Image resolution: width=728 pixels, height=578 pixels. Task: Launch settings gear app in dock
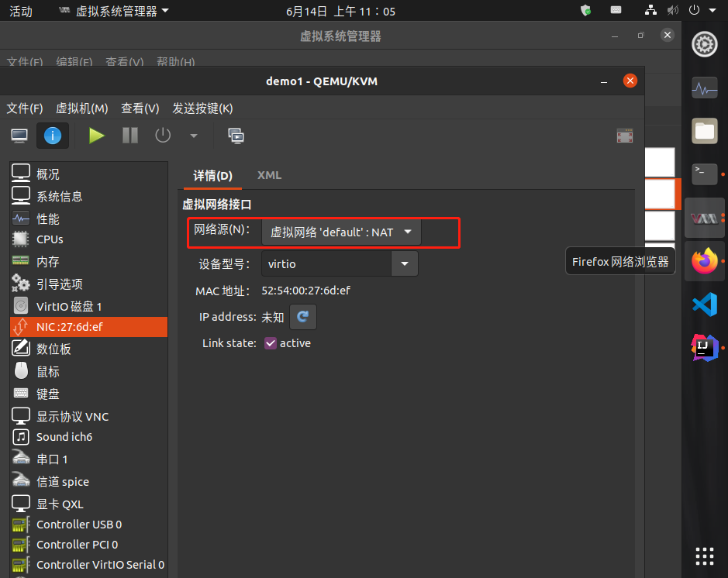pyautogui.click(x=704, y=44)
